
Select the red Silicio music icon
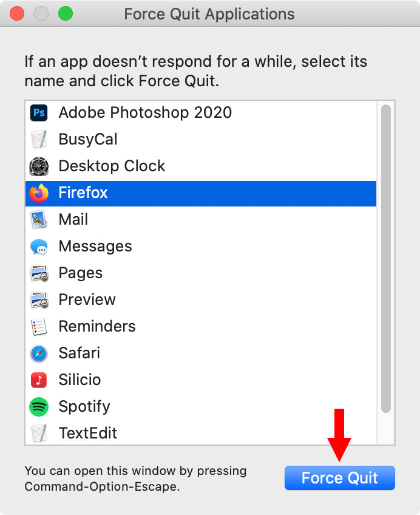click(x=39, y=380)
